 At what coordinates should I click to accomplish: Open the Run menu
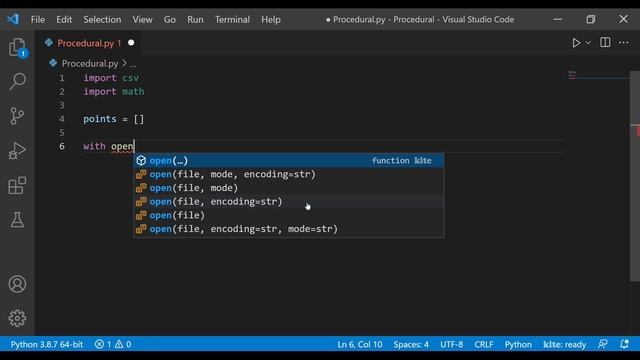[195, 20]
